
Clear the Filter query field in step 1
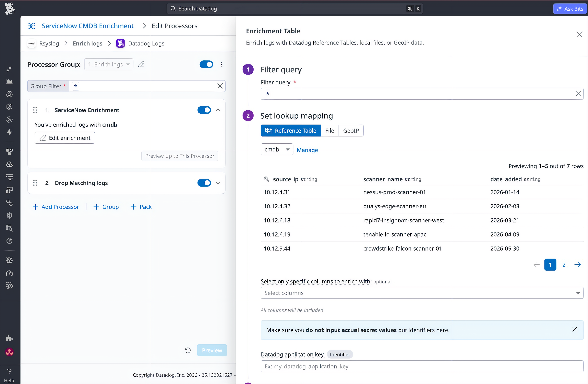coord(578,94)
